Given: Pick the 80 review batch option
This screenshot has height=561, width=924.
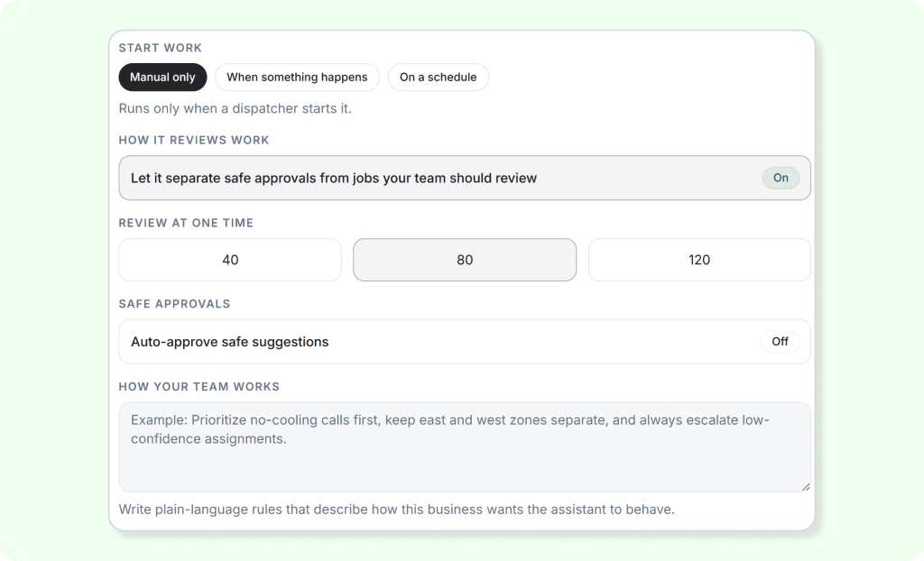Looking at the screenshot, I should click(x=465, y=260).
